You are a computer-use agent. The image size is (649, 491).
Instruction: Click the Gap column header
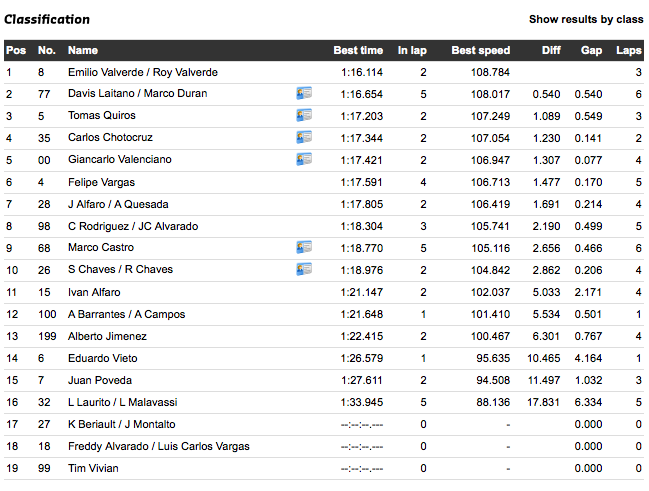coord(591,50)
